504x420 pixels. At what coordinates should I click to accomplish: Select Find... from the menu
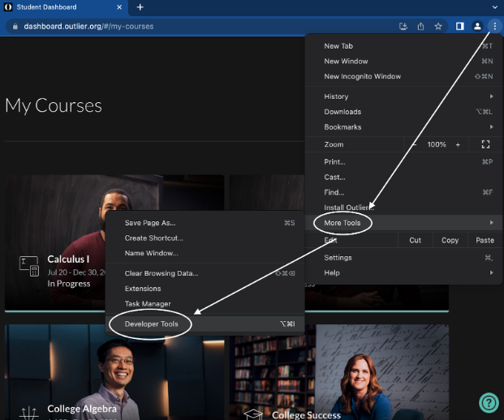click(x=403, y=192)
